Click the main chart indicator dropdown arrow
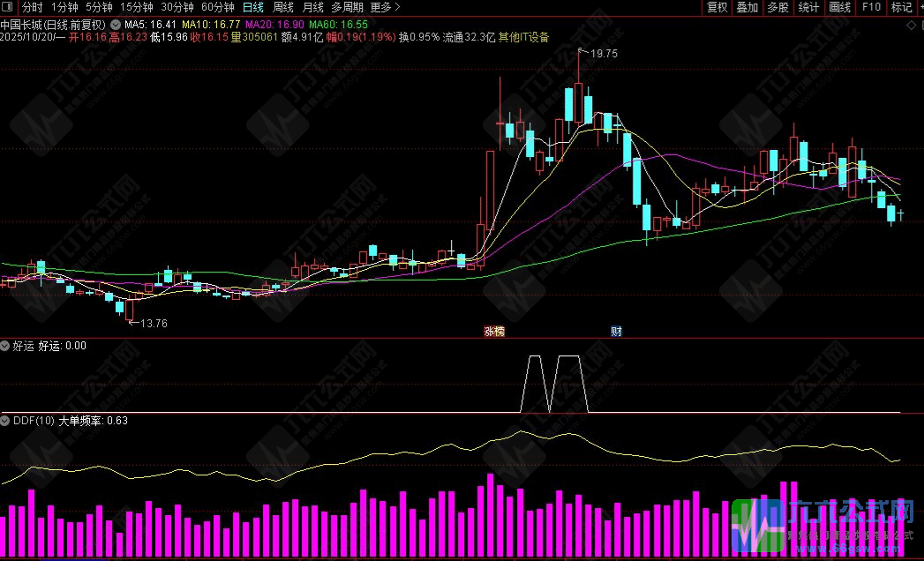 [115, 24]
